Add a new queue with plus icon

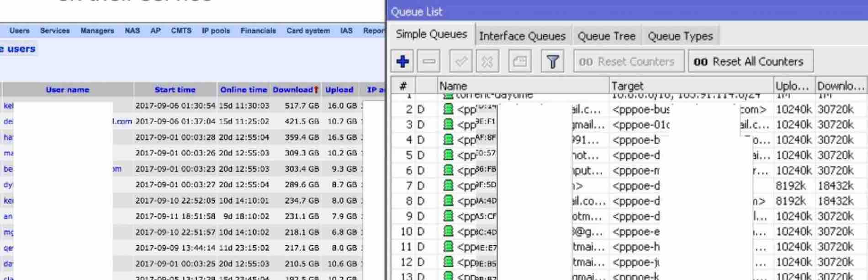click(x=402, y=61)
